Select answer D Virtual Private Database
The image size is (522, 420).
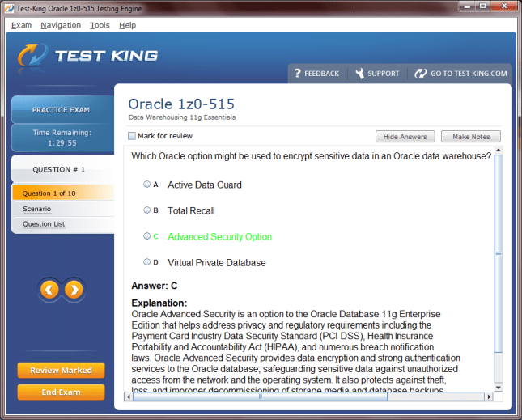click(146, 262)
